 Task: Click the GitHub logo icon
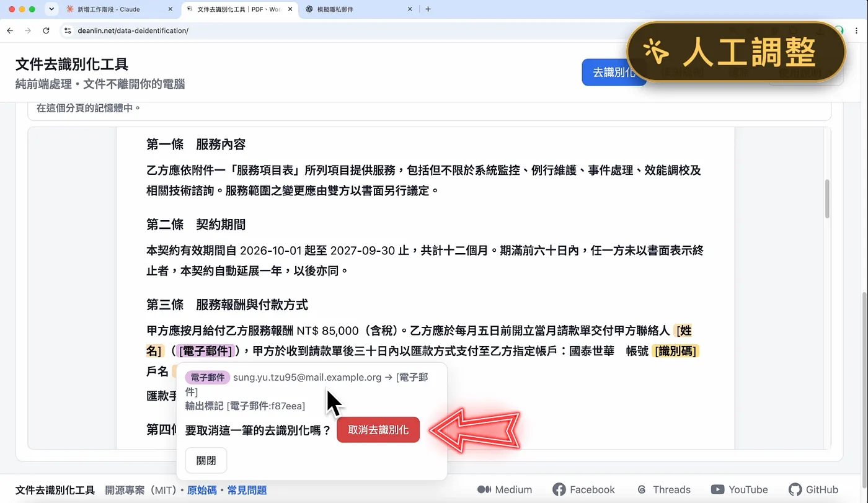pos(795,490)
